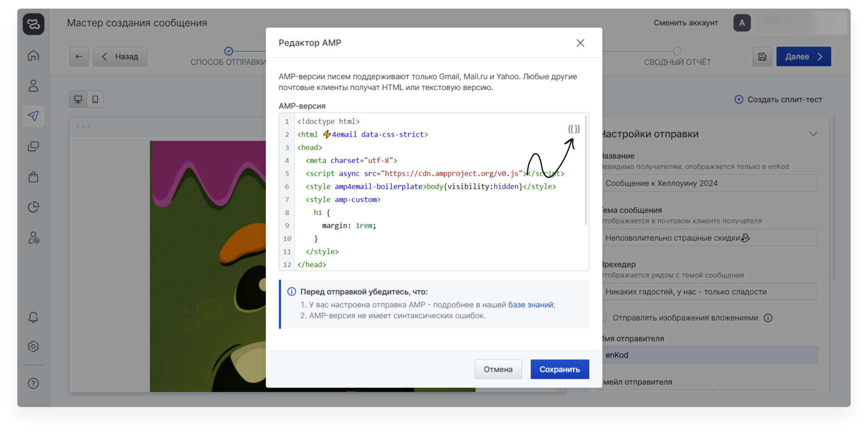The image size is (868, 433).
Task: Toggle send images as attachments checkbox
Action: pyautogui.click(x=604, y=318)
